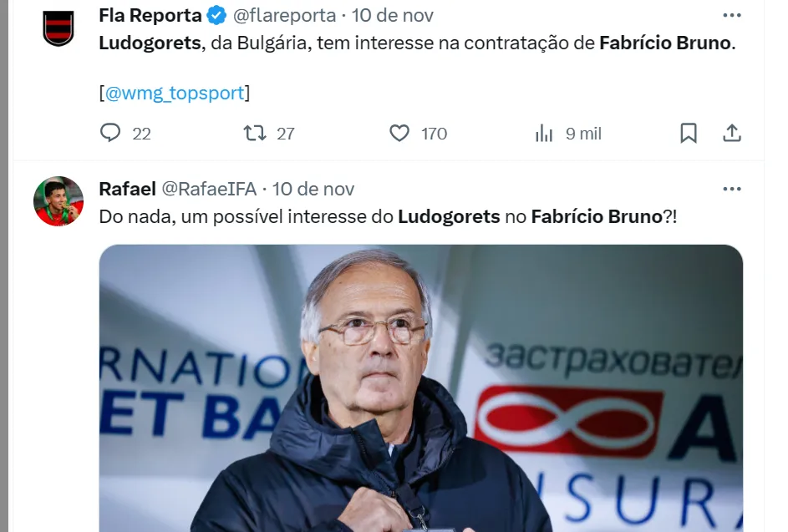This screenshot has height=532, width=788.
Task: Open Rafael's profile picture
Action: [58, 201]
